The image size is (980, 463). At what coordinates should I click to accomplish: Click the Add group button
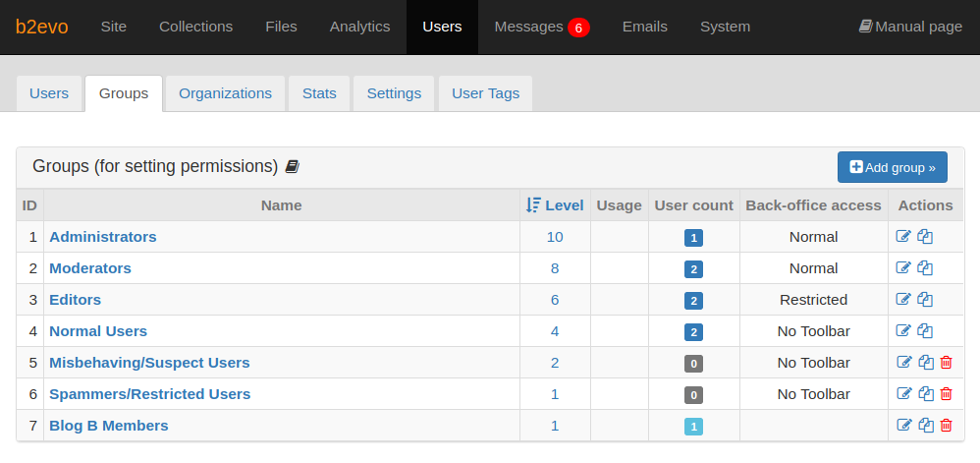(x=893, y=167)
